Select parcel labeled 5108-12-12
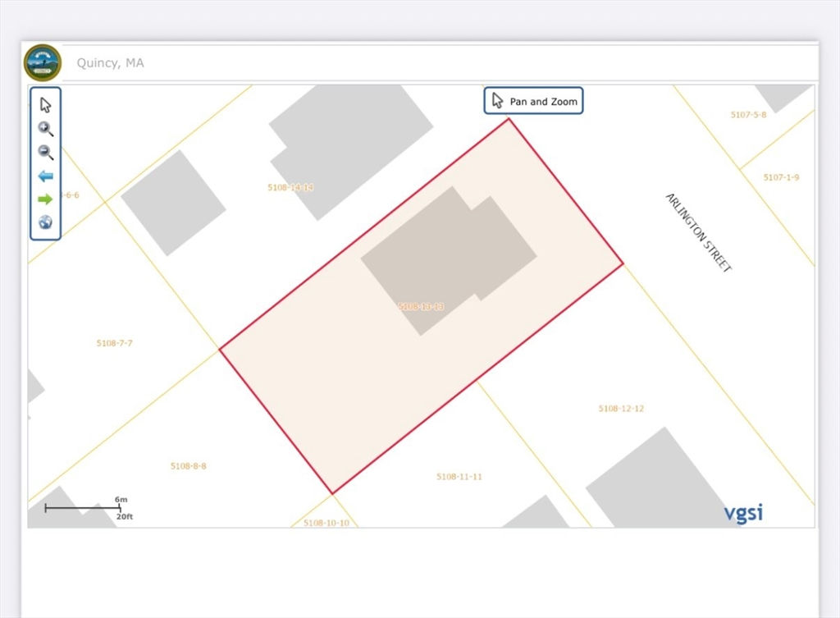 621,409
